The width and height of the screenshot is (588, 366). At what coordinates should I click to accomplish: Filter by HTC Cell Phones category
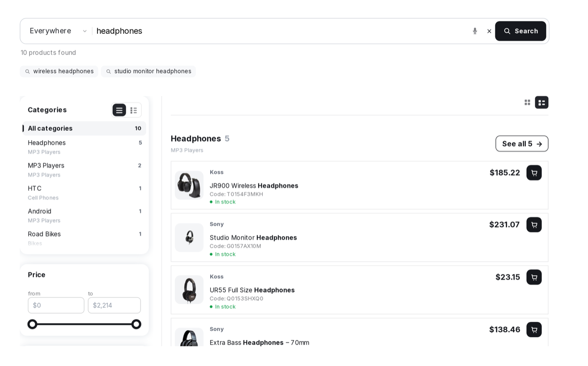84,193
